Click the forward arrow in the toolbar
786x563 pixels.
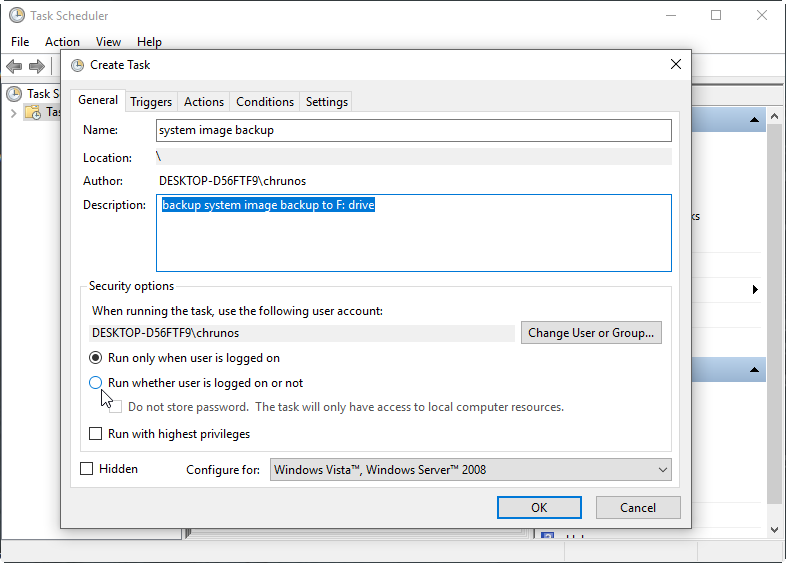37,66
